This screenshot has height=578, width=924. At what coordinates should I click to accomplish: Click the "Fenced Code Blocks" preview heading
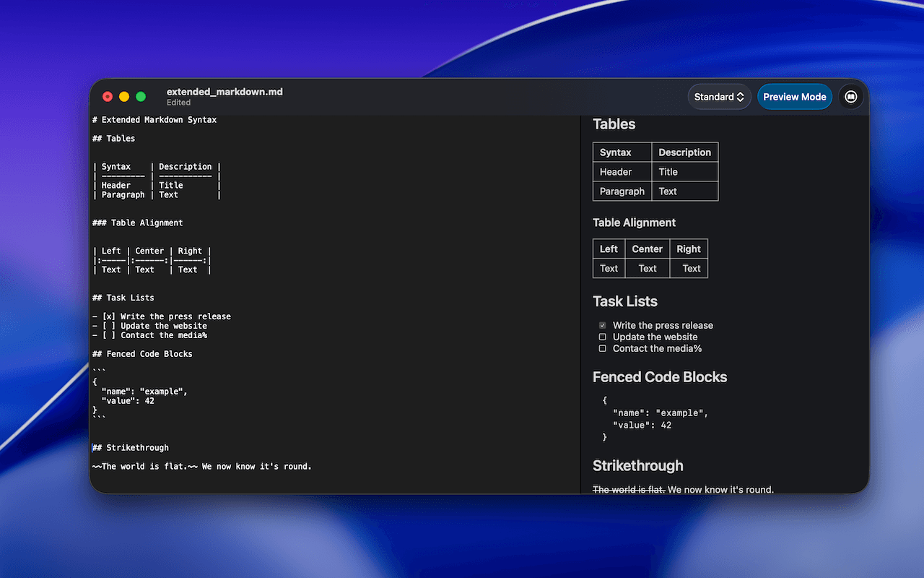[659, 376]
